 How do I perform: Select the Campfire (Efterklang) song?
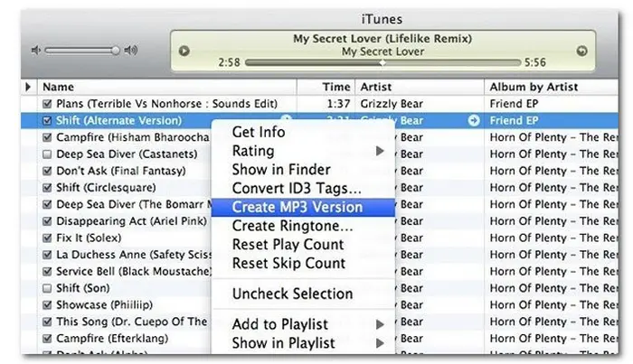click(x=112, y=338)
